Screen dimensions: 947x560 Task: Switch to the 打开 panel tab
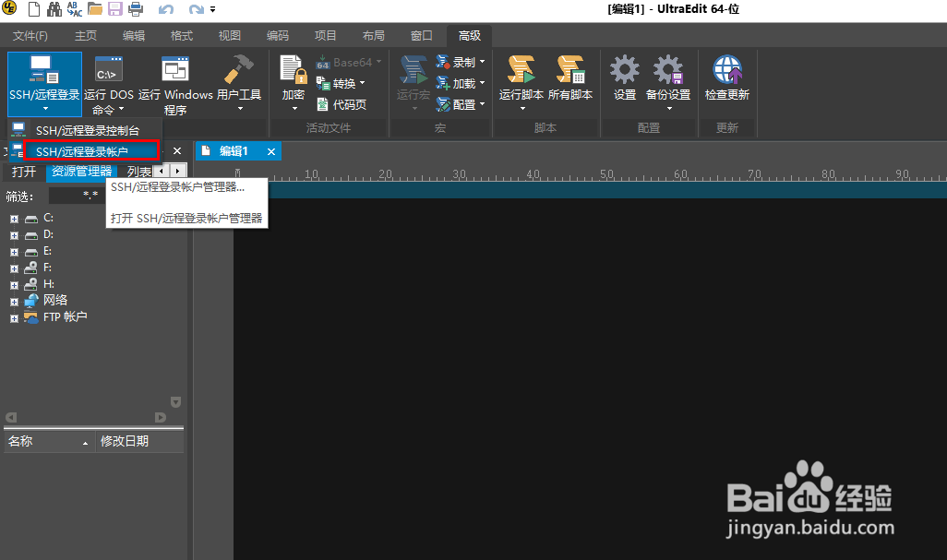point(24,172)
